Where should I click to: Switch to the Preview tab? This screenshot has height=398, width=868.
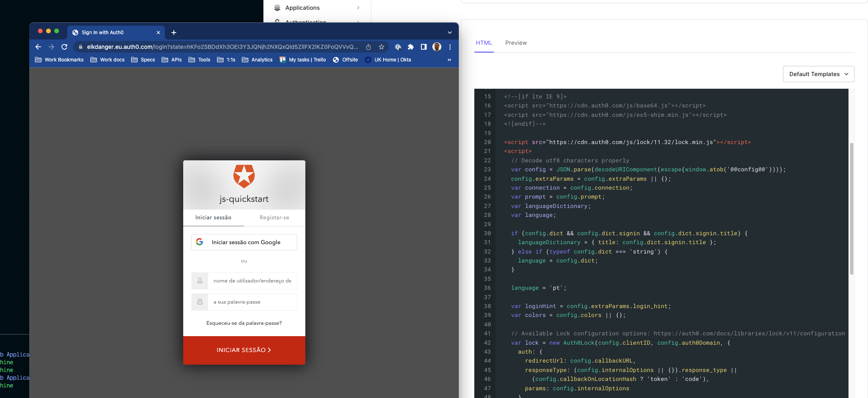[x=516, y=42]
